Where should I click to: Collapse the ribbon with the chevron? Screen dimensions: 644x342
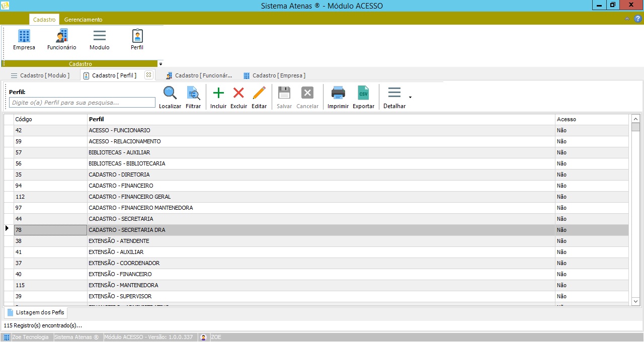[627, 19]
